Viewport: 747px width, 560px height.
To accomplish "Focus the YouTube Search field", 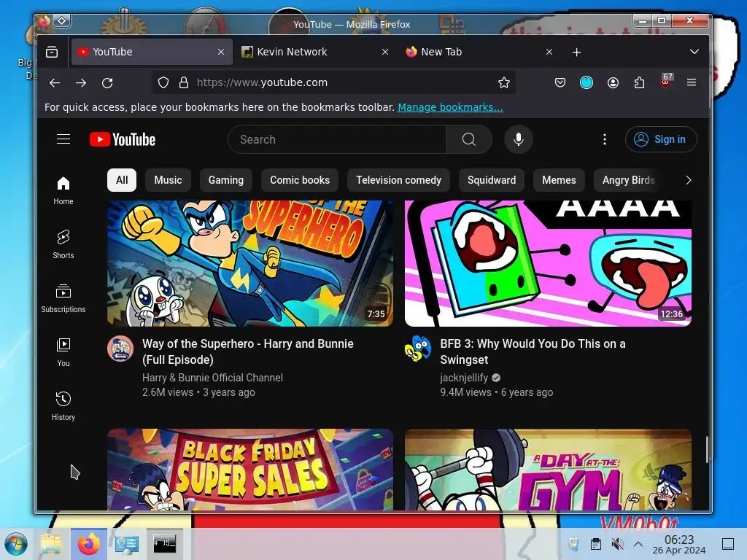I will (337, 139).
